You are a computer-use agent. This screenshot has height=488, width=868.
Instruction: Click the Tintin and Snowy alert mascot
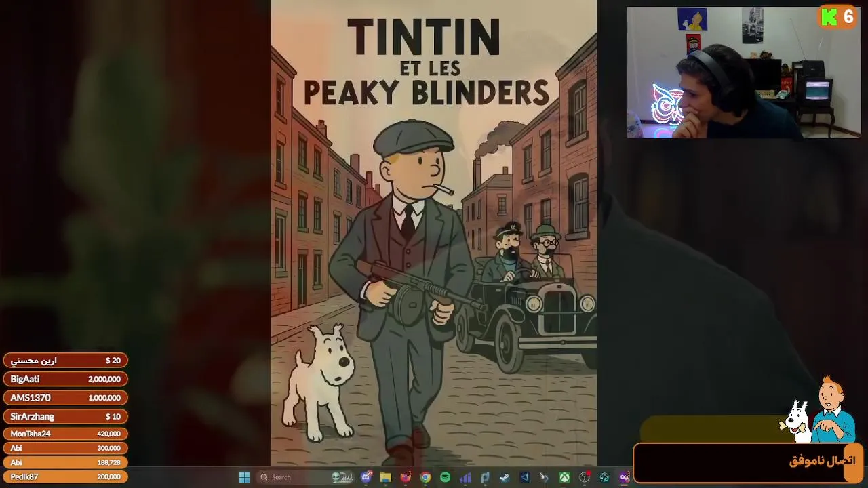(x=818, y=410)
